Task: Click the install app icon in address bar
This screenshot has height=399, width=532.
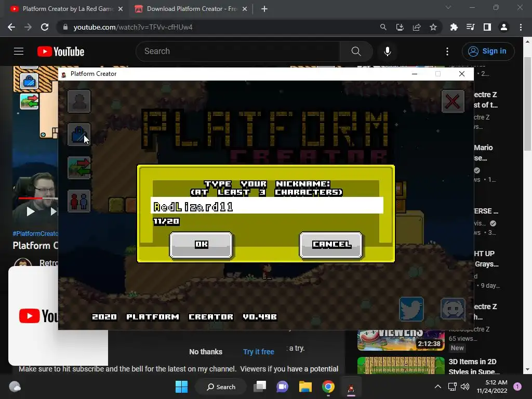Action: click(x=400, y=27)
